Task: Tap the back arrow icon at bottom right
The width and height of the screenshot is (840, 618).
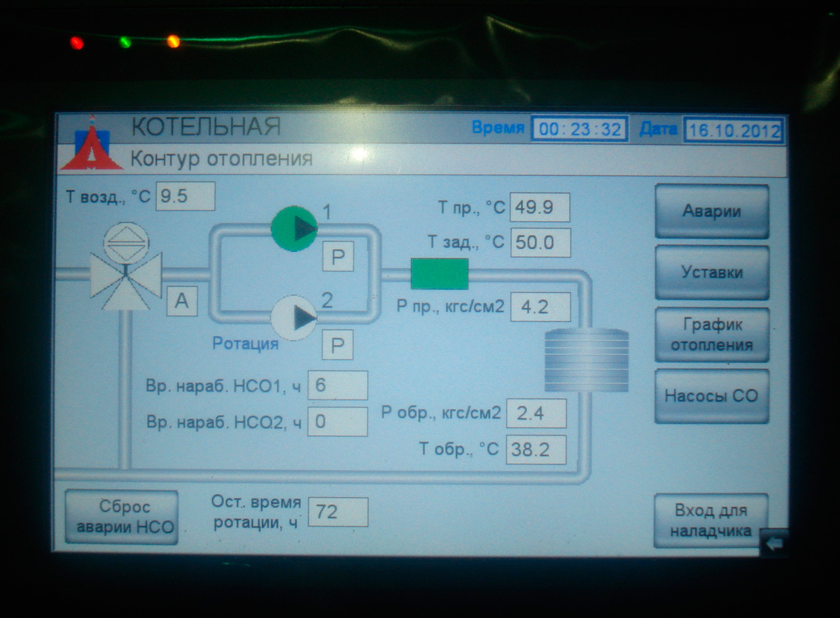Action: click(773, 544)
